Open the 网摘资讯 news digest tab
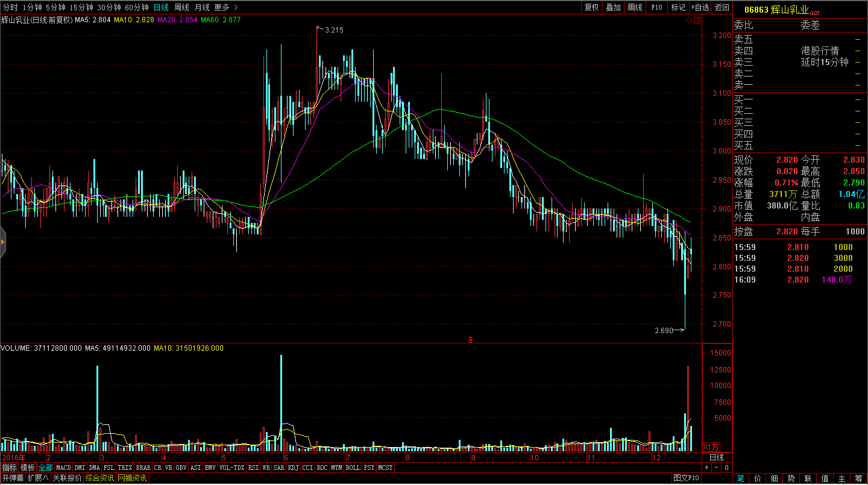 132,478
